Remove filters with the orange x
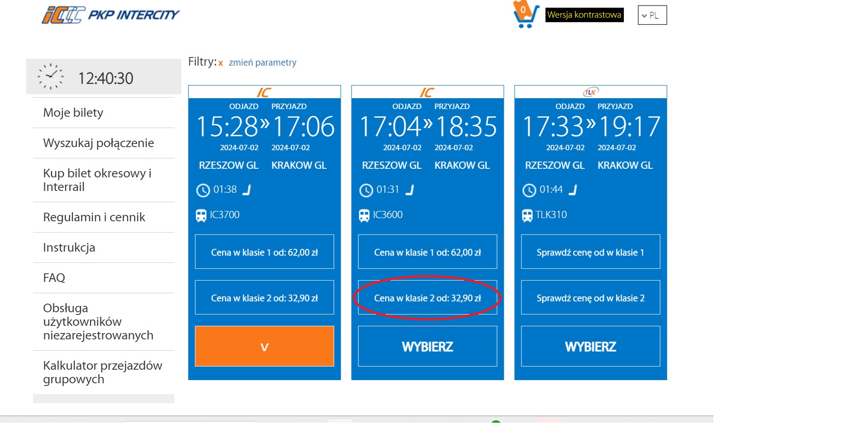 [x=221, y=63]
